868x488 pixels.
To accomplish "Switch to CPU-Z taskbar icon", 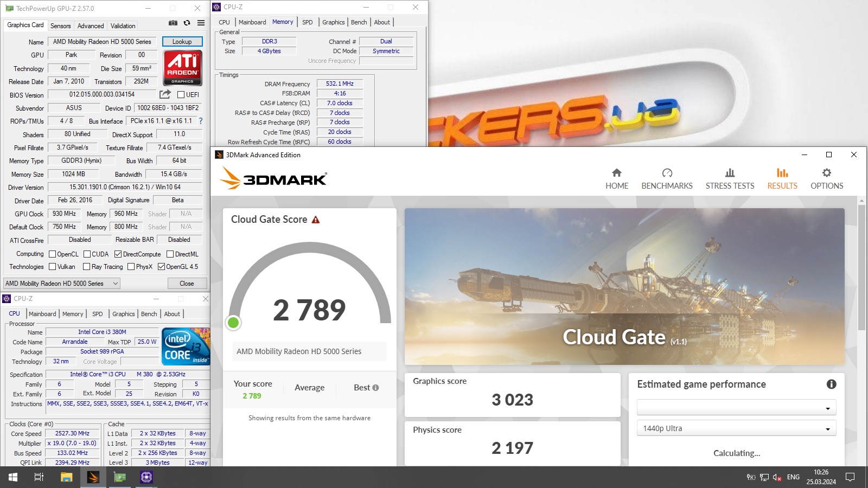I will tap(146, 477).
